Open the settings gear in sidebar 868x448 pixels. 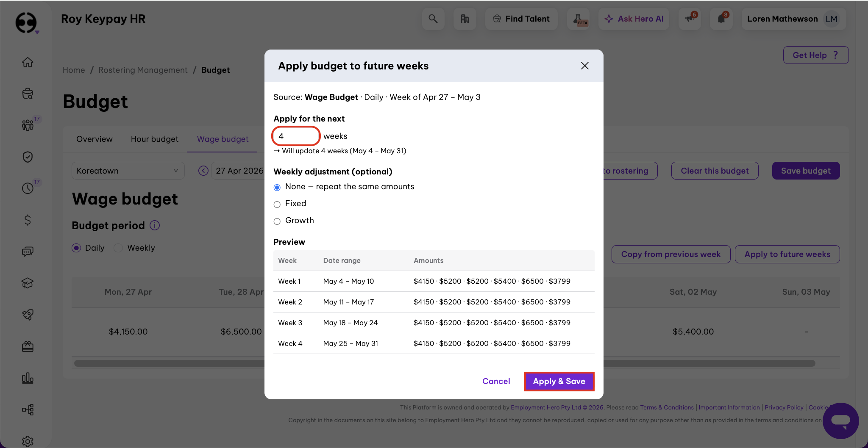coord(28,441)
